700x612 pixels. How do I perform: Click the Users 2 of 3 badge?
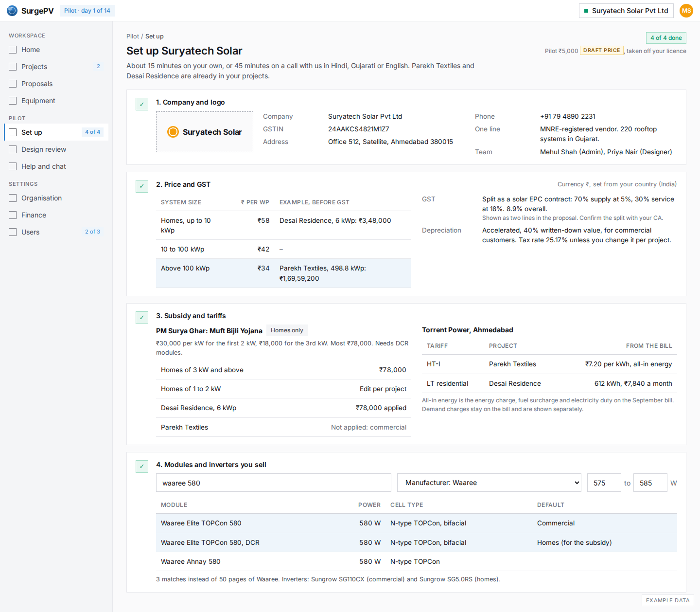pyautogui.click(x=92, y=232)
